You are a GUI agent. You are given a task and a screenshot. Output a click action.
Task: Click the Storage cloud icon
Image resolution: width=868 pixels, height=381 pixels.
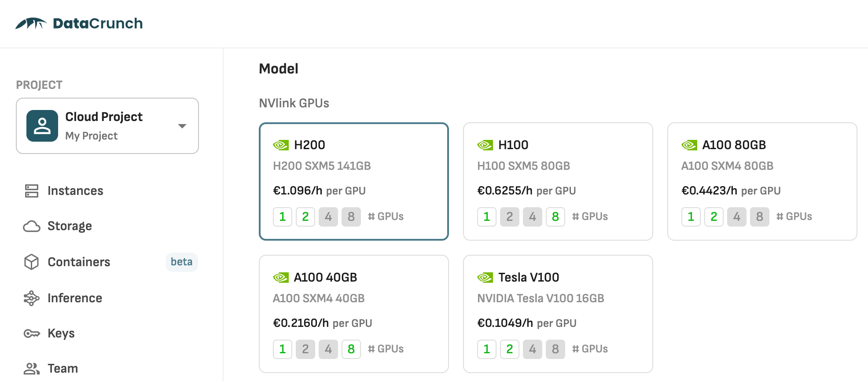(32, 226)
